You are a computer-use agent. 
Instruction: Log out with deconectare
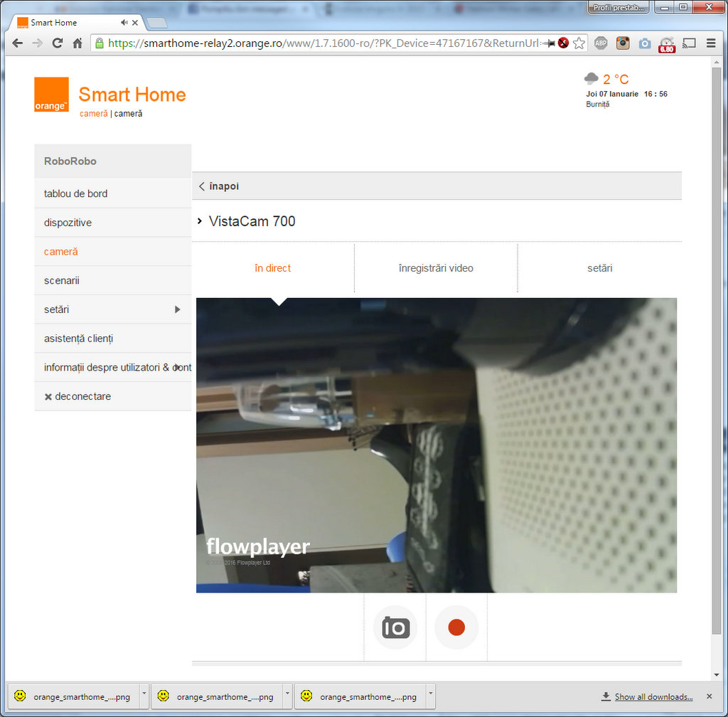(x=113, y=397)
